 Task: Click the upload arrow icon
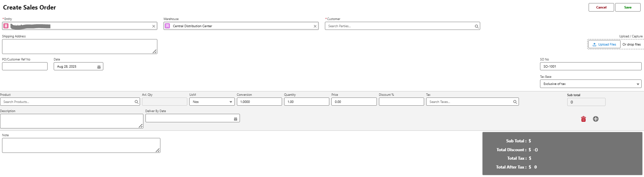[594, 45]
